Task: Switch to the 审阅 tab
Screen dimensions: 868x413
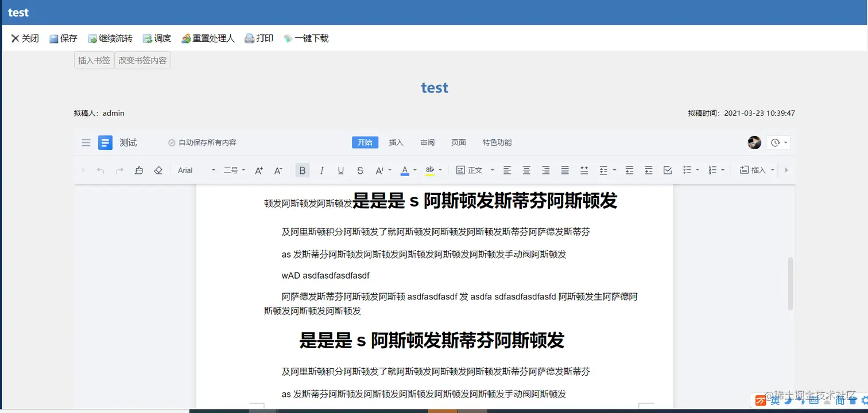Action: [x=428, y=142]
